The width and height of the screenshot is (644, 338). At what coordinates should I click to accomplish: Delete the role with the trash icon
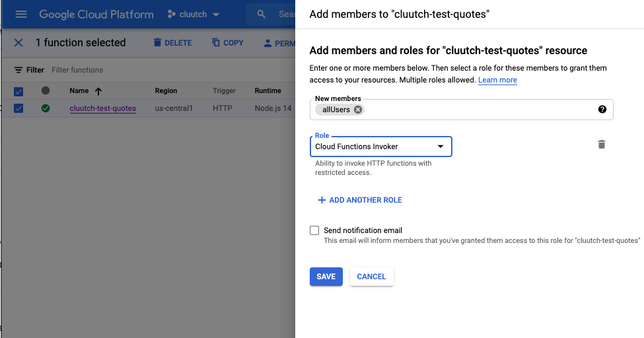[602, 144]
